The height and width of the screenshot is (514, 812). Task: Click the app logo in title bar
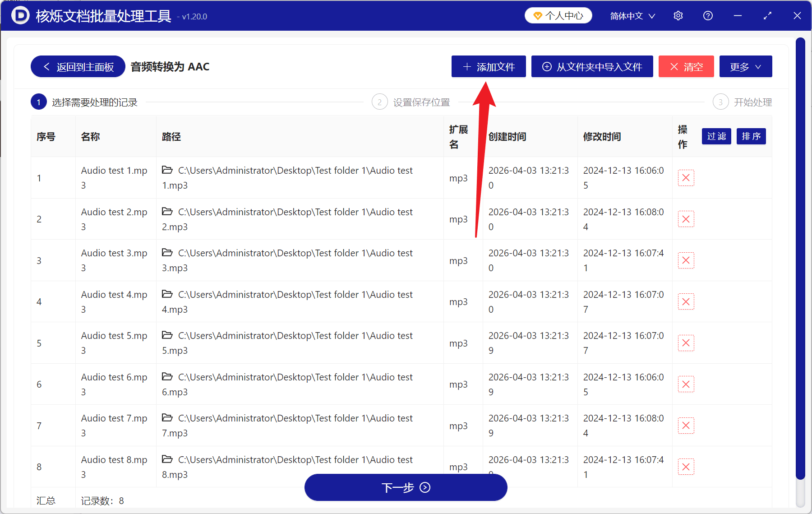[20, 16]
